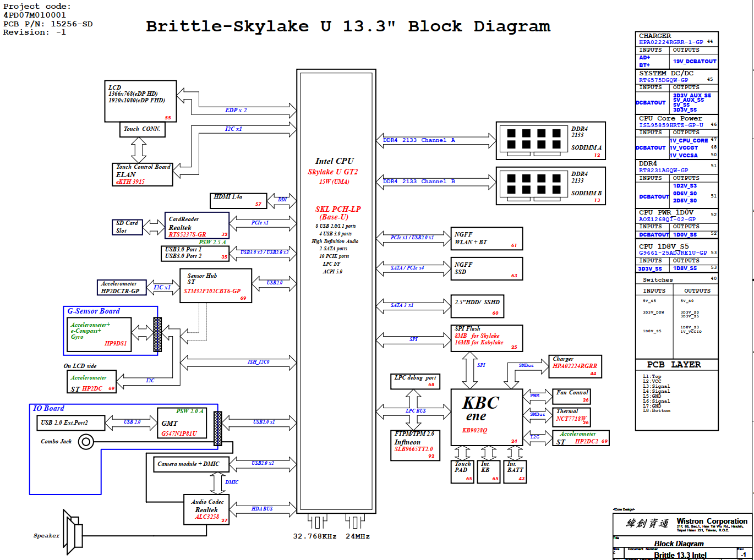Viewport: 754px width, 560px height.
Task: Click the 'EDP x 2' bus label
Action: [236, 110]
